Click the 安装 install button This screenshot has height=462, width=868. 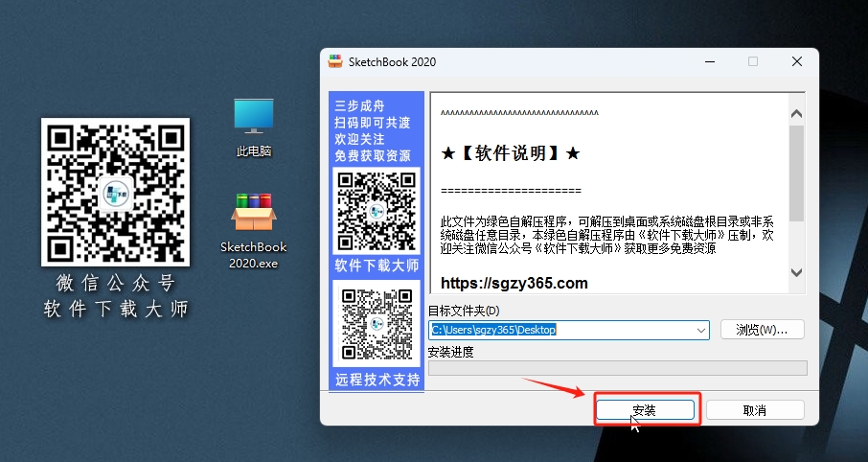[x=645, y=410]
